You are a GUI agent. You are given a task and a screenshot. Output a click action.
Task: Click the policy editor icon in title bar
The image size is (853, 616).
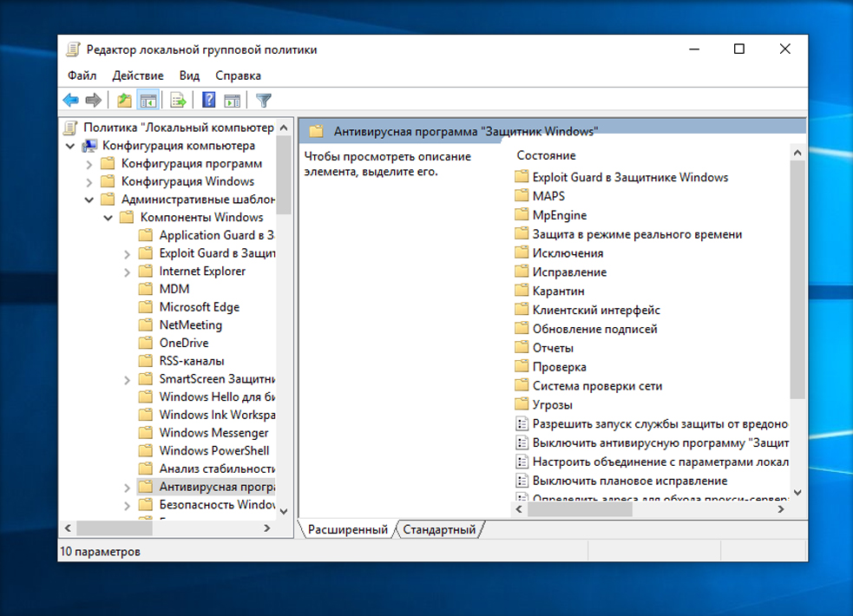pyautogui.click(x=73, y=49)
